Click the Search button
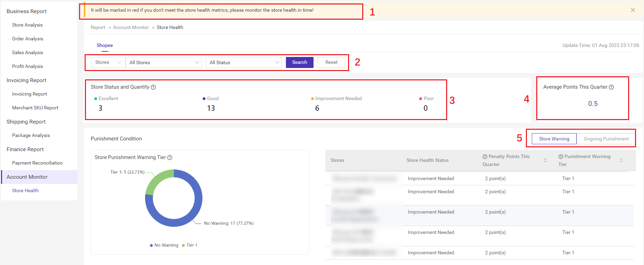 [299, 62]
